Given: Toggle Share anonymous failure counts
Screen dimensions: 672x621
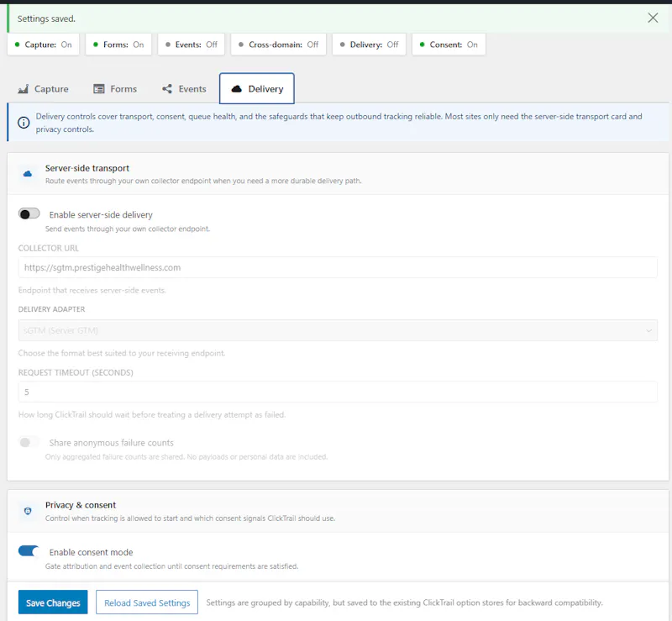Looking at the screenshot, I should click(x=29, y=442).
